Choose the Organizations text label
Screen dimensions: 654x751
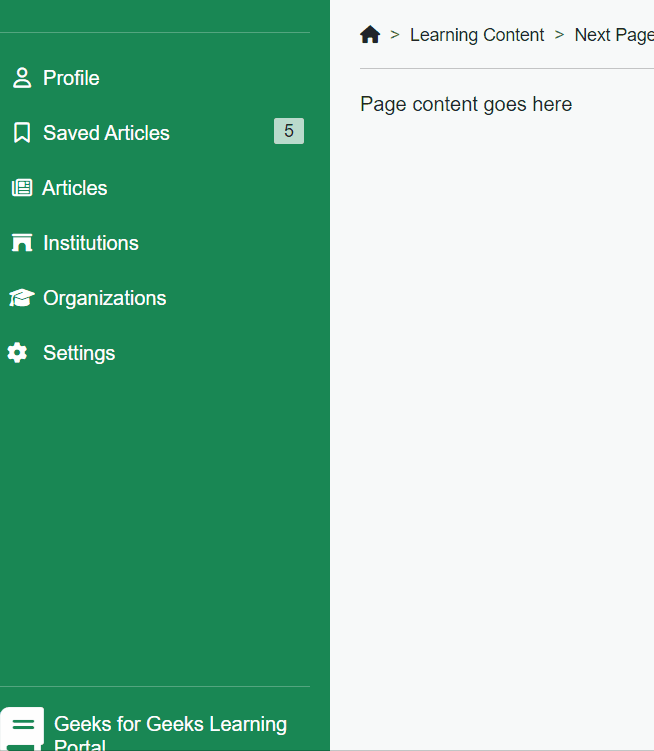click(x=104, y=298)
